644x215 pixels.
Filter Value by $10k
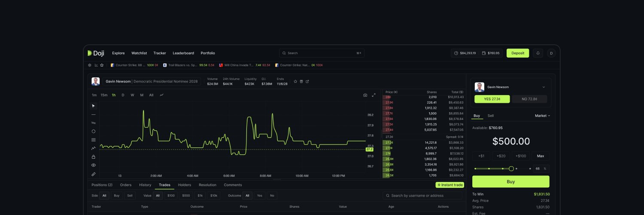213,196
